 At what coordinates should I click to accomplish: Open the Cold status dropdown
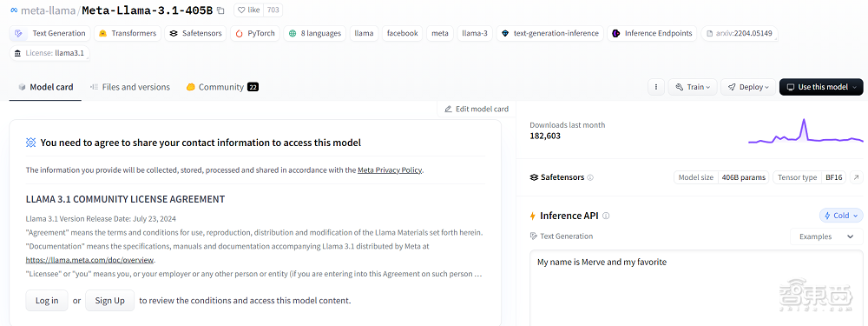841,216
